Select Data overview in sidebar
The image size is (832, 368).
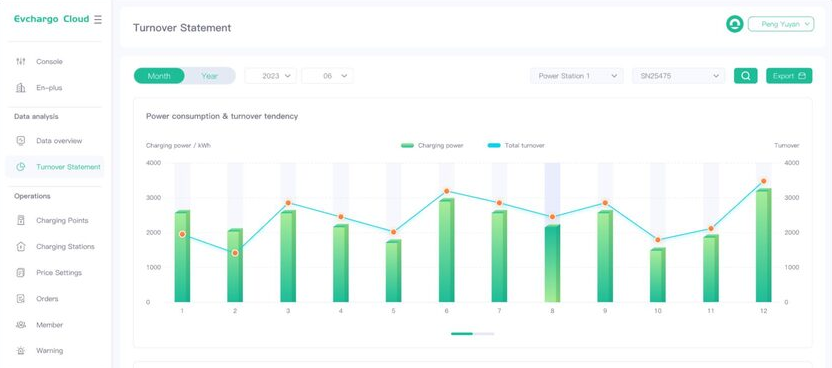click(59, 141)
